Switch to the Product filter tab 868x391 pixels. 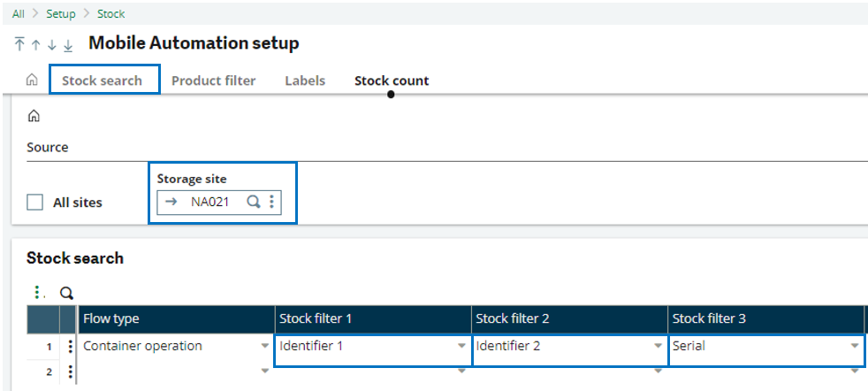pos(213,80)
